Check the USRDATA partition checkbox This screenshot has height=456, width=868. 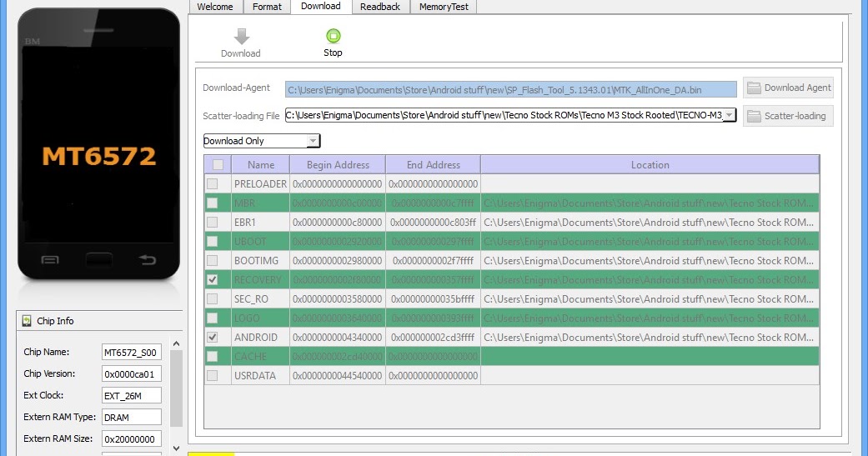click(x=212, y=375)
